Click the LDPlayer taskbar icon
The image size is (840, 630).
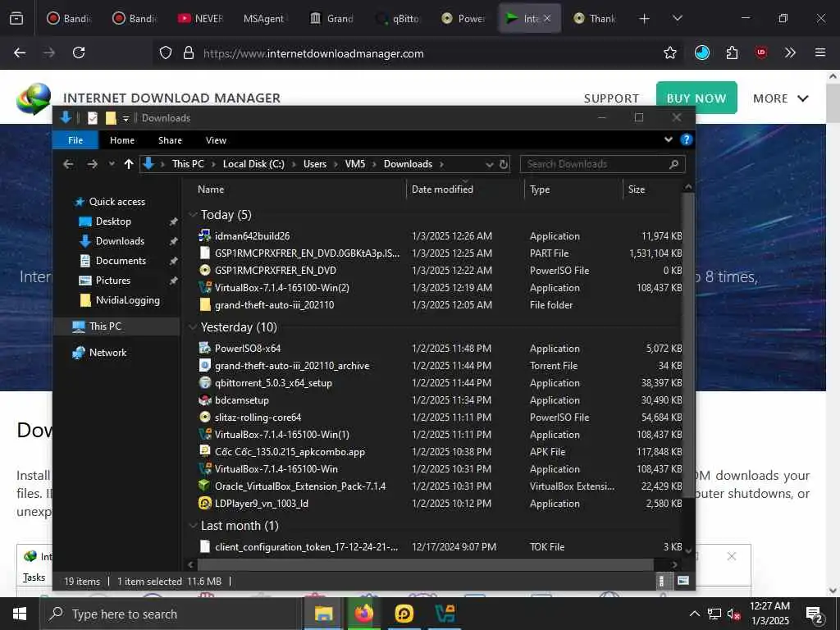click(404, 614)
